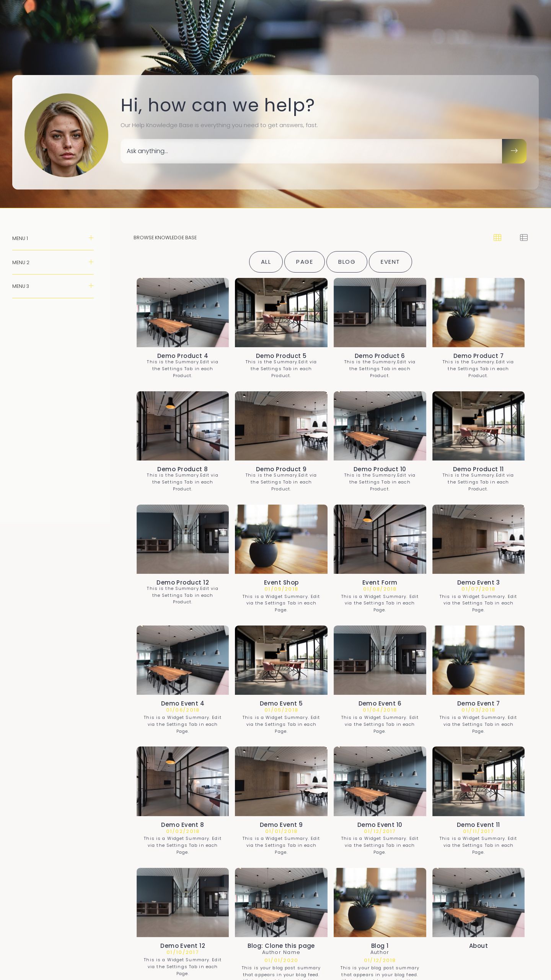Expand Menu 3 with plus icon
Viewport: 551px width, 980px height.
click(91, 286)
